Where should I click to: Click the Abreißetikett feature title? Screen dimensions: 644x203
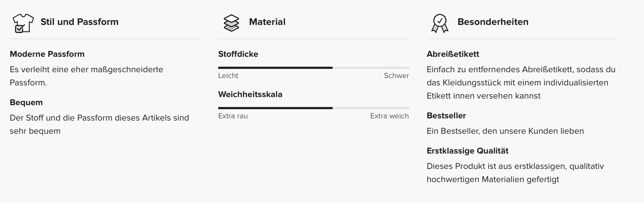coord(453,54)
